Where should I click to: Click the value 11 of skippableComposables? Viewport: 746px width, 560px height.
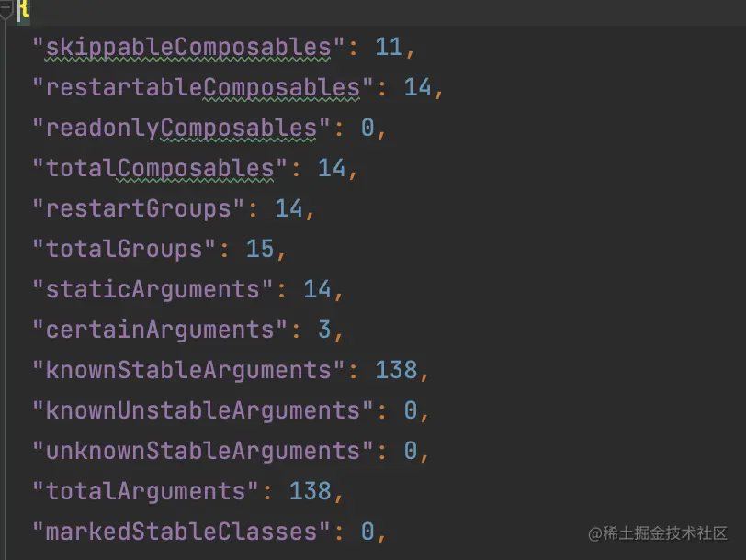pos(390,47)
